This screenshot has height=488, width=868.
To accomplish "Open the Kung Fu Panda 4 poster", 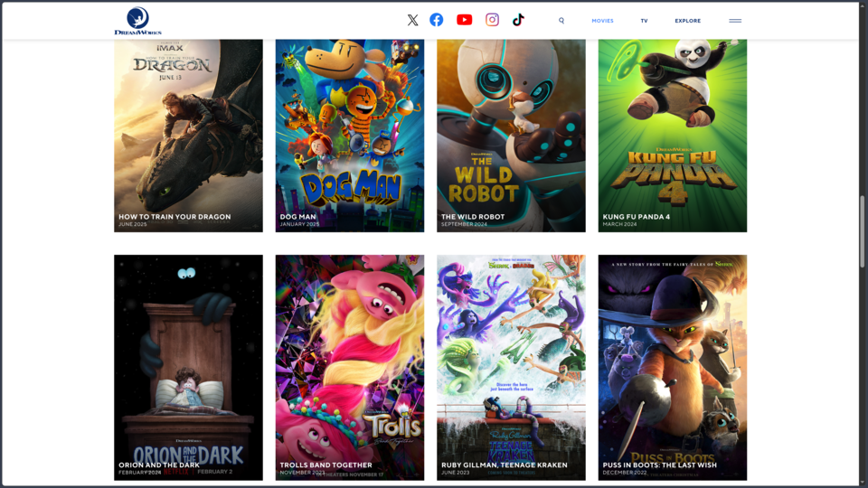I will point(673,135).
